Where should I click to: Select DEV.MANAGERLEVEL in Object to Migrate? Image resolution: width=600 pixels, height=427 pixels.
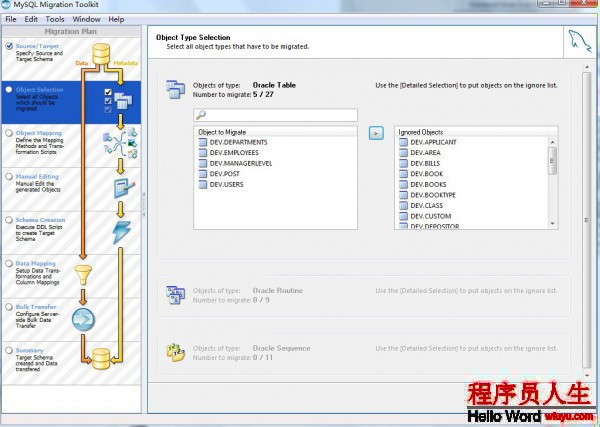tap(241, 163)
